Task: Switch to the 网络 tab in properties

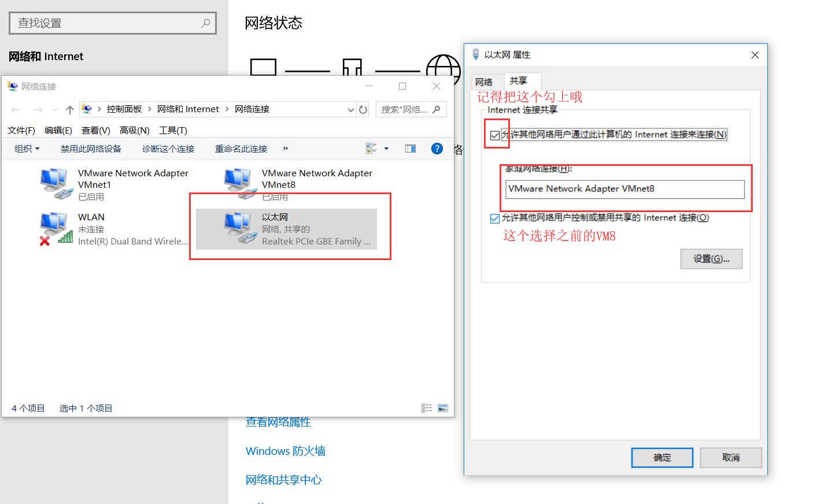Action: pos(485,81)
